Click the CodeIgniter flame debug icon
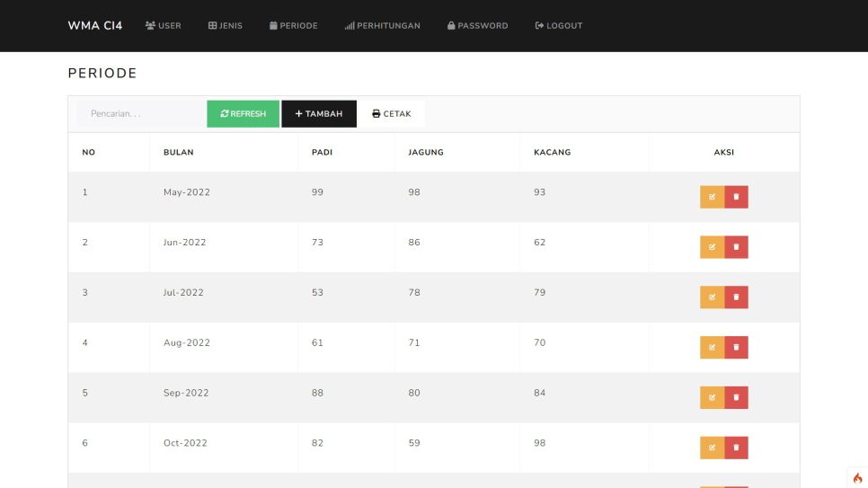 (857, 477)
